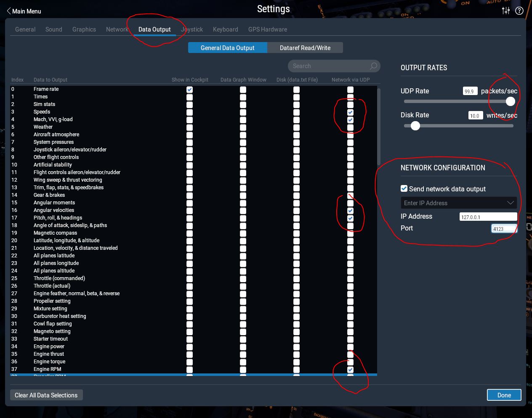Click the Port input field
Image resolution: width=532 pixels, height=418 pixels.
pos(503,228)
